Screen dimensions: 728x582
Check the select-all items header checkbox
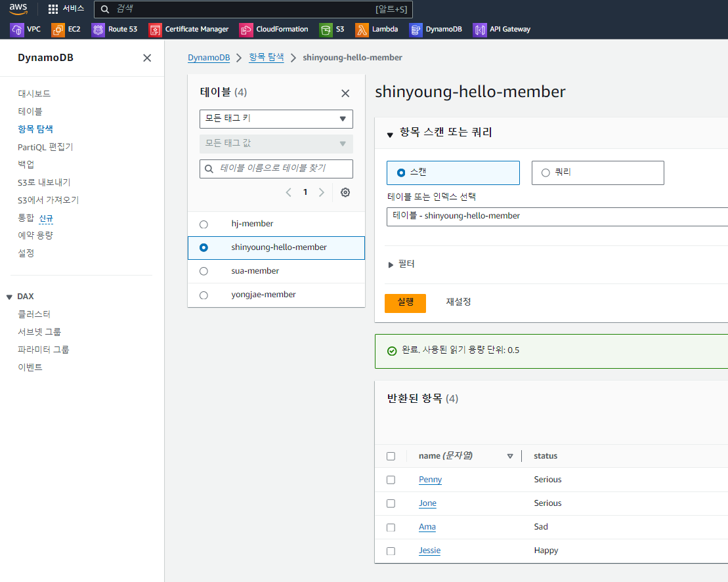[x=391, y=456]
